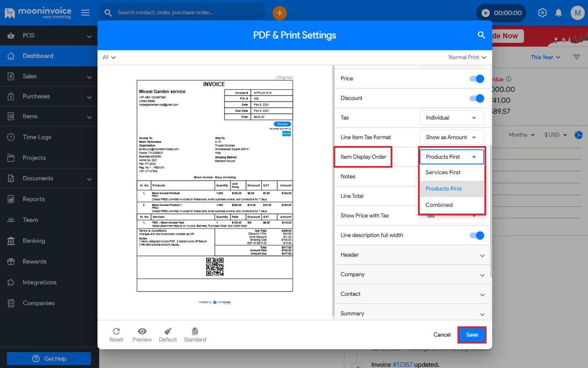The width and height of the screenshot is (588, 368).
Task: Turn off Line description full width
Action: click(477, 235)
